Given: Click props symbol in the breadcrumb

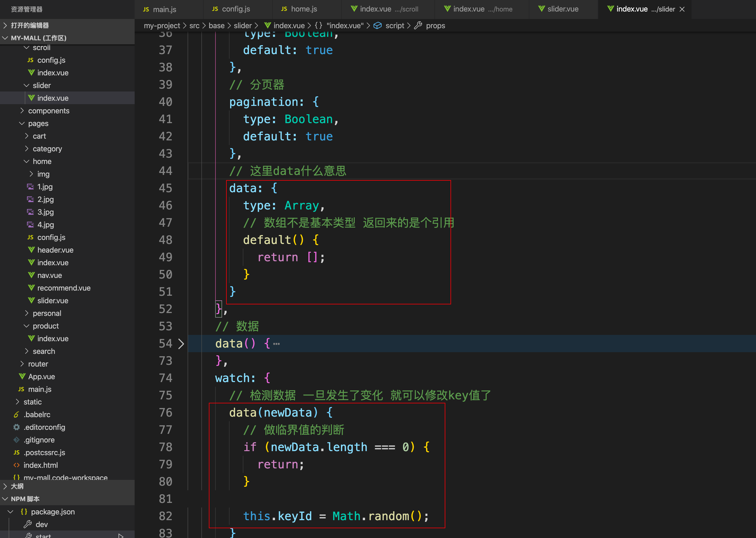Looking at the screenshot, I should 430,26.
